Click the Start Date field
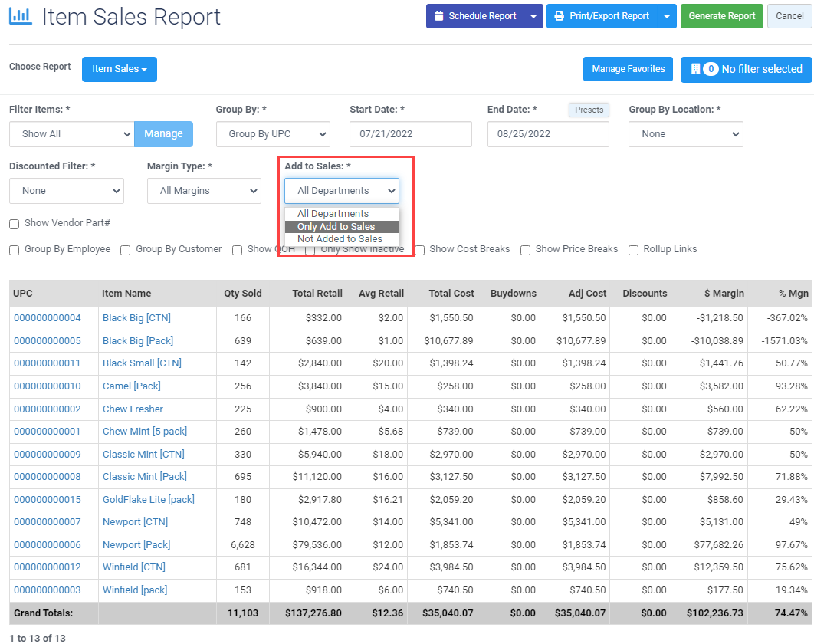The image size is (814, 644). (411, 134)
